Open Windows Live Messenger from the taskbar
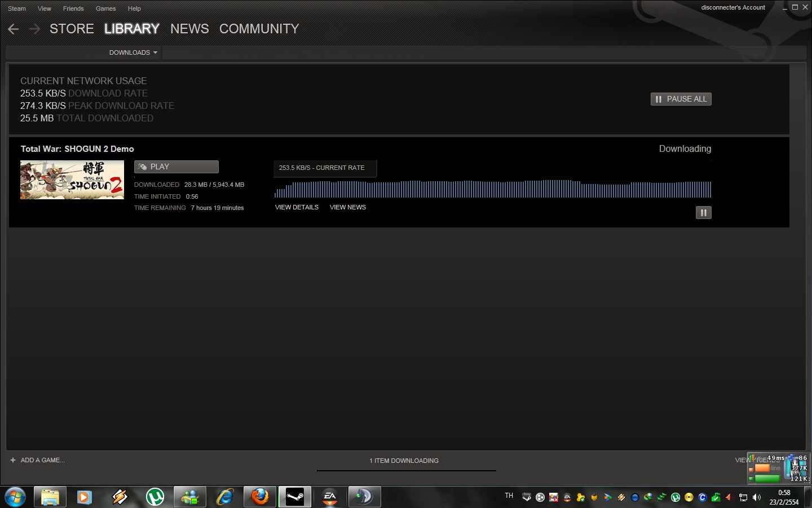812x508 pixels. (x=189, y=497)
